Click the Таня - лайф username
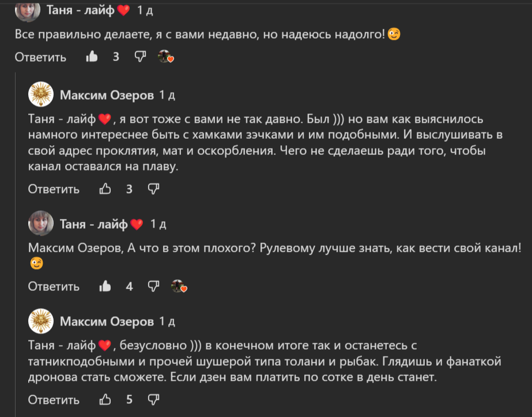This screenshot has height=417, width=532. [81, 9]
